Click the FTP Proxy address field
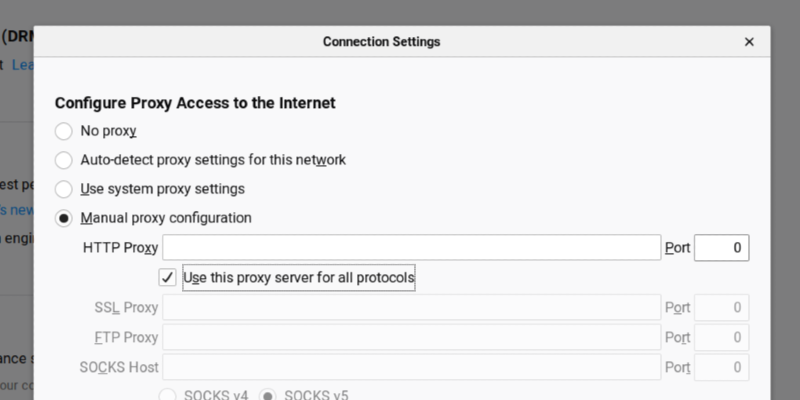Viewport: 800px width, 400px height. (x=411, y=338)
